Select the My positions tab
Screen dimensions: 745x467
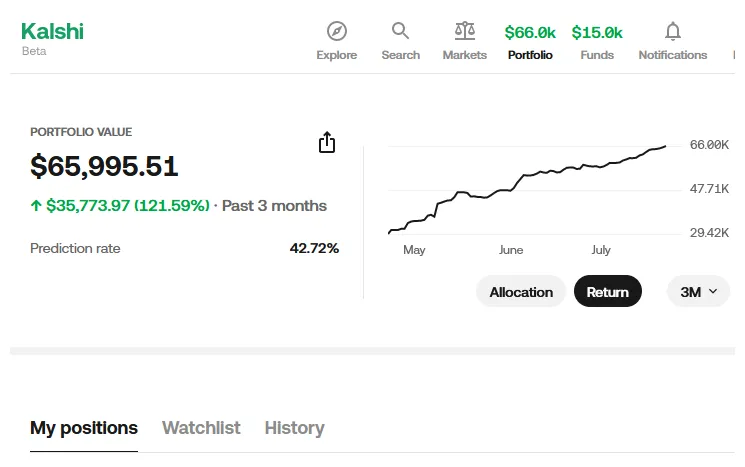[x=84, y=428]
